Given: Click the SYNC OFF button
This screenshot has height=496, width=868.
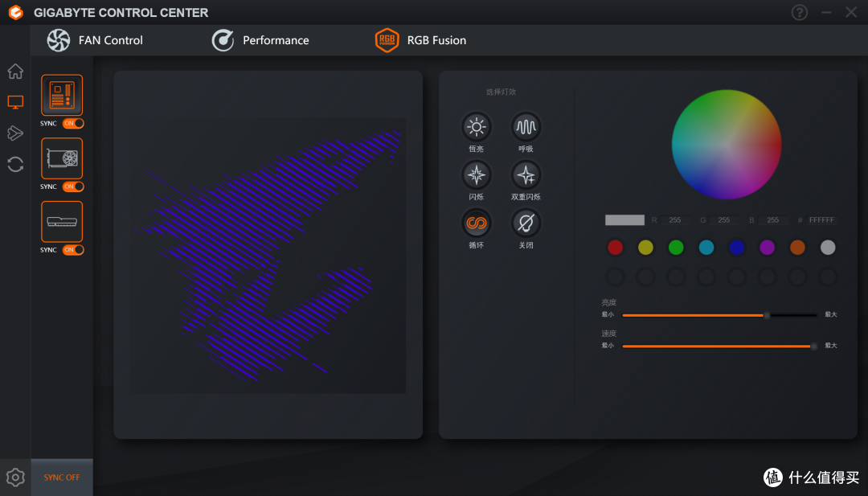Looking at the screenshot, I should tap(62, 478).
